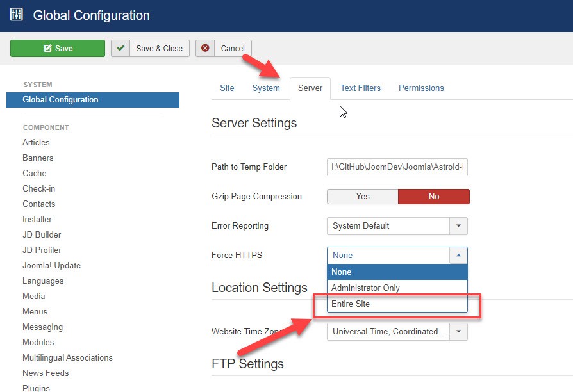573x392 pixels.
Task: Set Gzip Page Compression to No
Action: coord(434,197)
